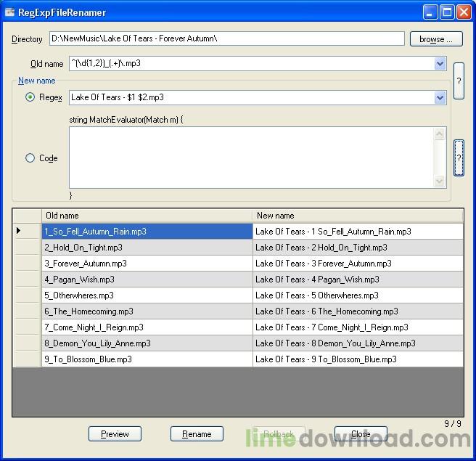
Task: Click the row selector arrow for first row
Action: 19,231
